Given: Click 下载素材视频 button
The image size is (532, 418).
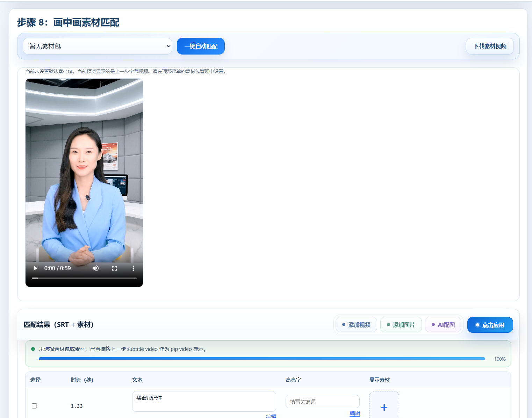Looking at the screenshot, I should (490, 46).
